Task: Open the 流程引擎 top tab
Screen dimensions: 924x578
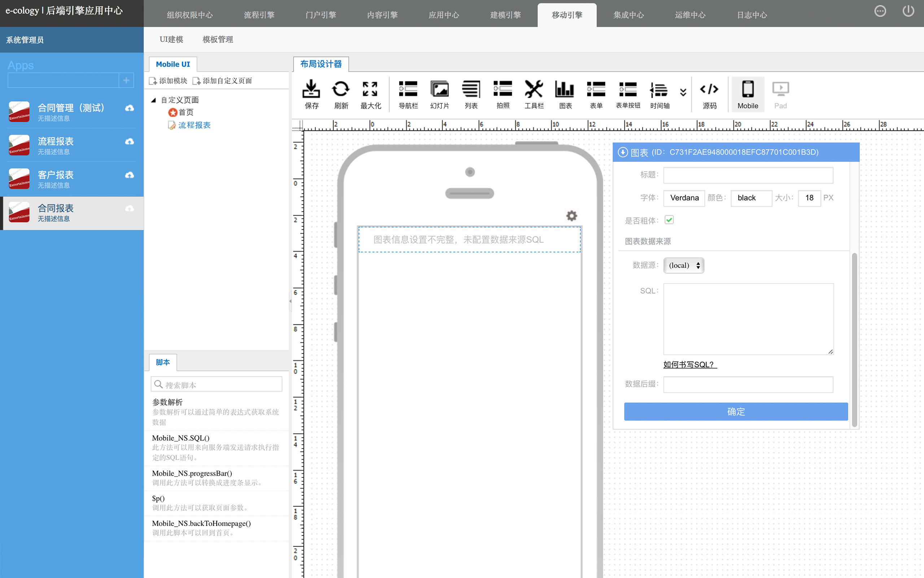Action: pyautogui.click(x=259, y=15)
